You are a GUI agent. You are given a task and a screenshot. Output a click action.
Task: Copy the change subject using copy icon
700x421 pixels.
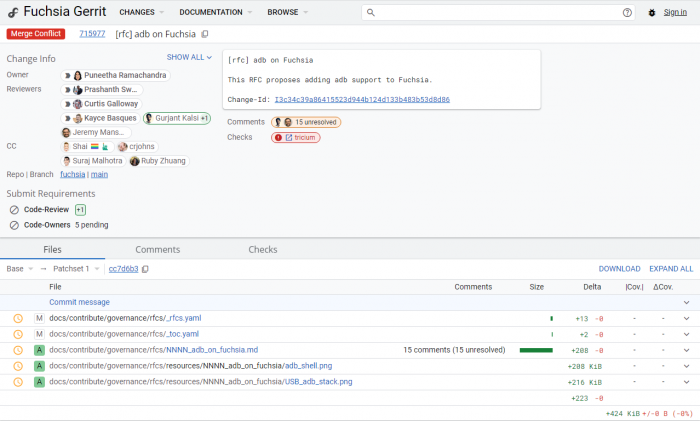(205, 34)
